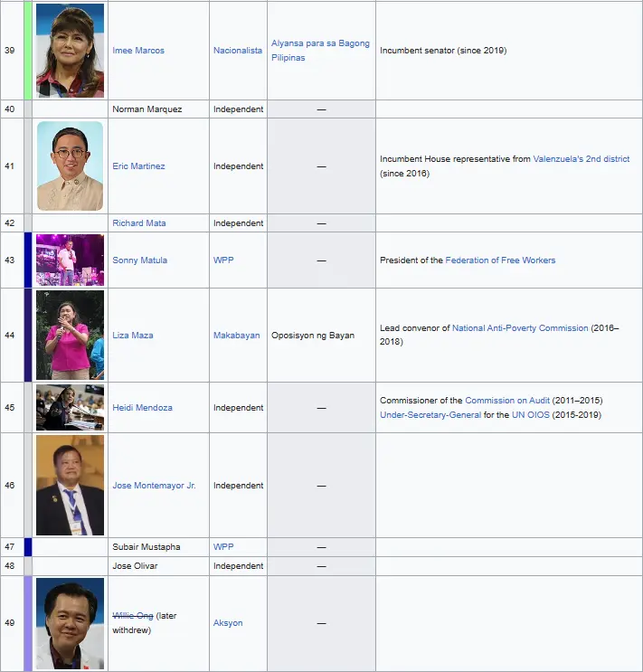Open Eric Martinez's portrait photo
The width and height of the screenshot is (643, 672).
[x=70, y=166]
